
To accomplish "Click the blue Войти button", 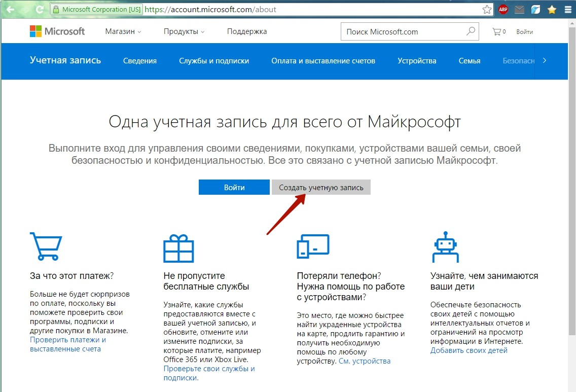I will 234,187.
